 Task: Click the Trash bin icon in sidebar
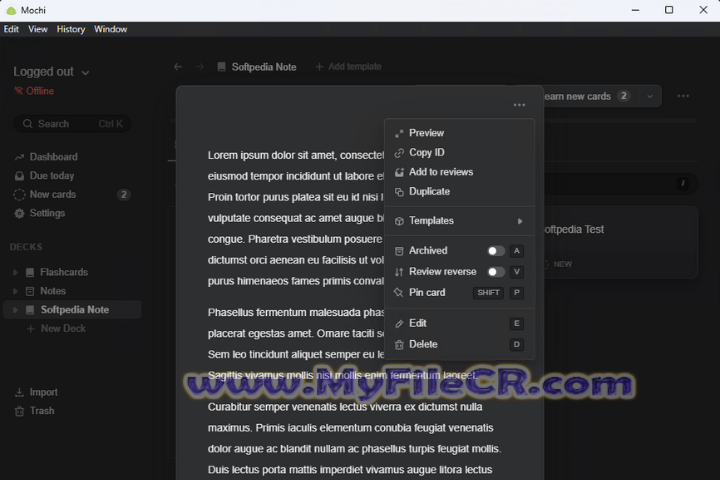pyautogui.click(x=19, y=411)
